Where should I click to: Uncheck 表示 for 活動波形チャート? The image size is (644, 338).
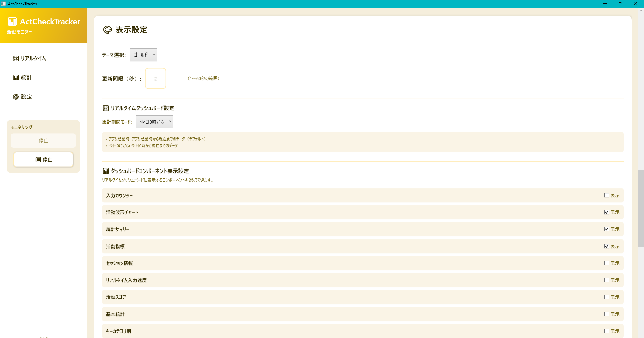pyautogui.click(x=606, y=212)
